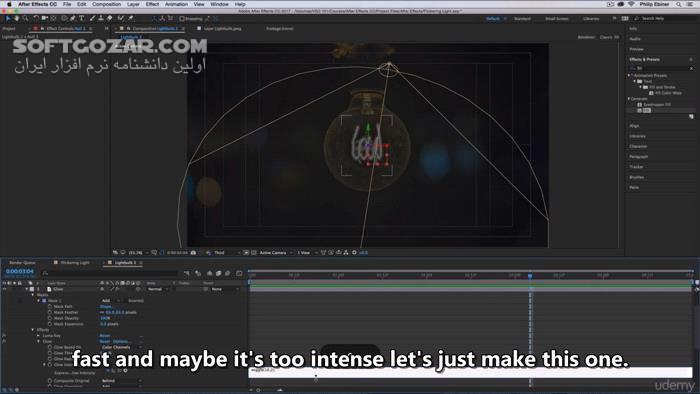Viewport: 700px width, 394px height.
Task: Select the Eraser tool
Action: coord(110,18)
